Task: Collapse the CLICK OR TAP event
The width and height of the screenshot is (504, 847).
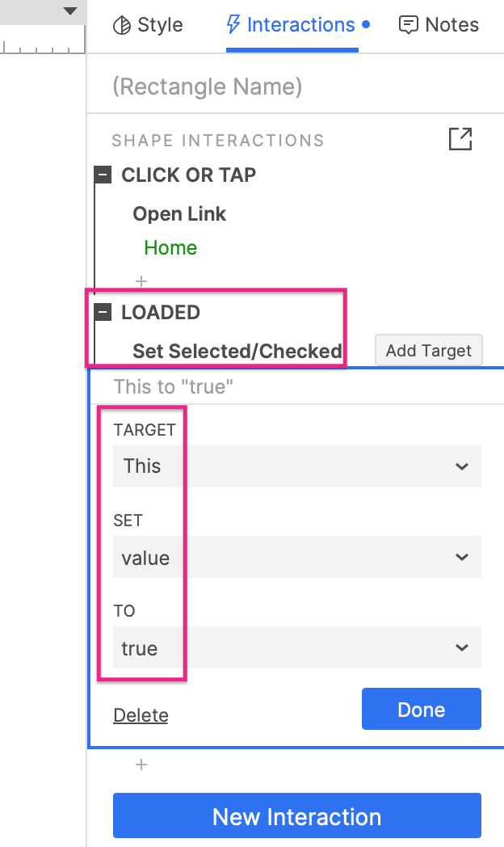Action: click(103, 175)
